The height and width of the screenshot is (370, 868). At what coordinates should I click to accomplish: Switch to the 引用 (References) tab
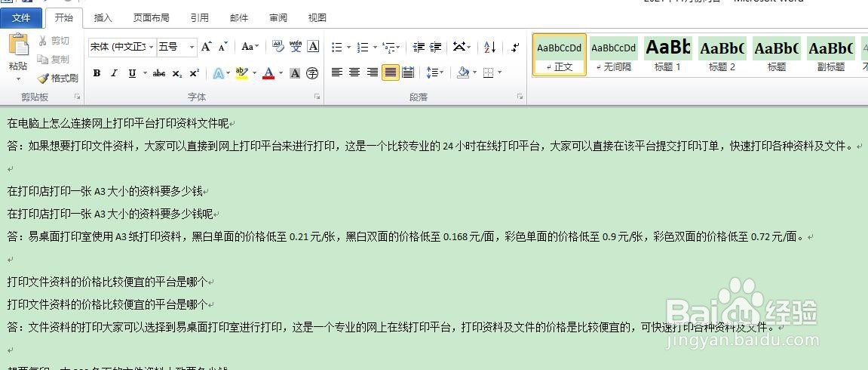[199, 17]
